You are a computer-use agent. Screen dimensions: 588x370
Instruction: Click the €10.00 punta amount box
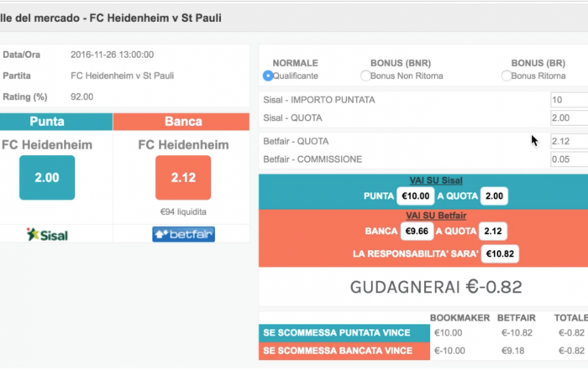pos(416,195)
